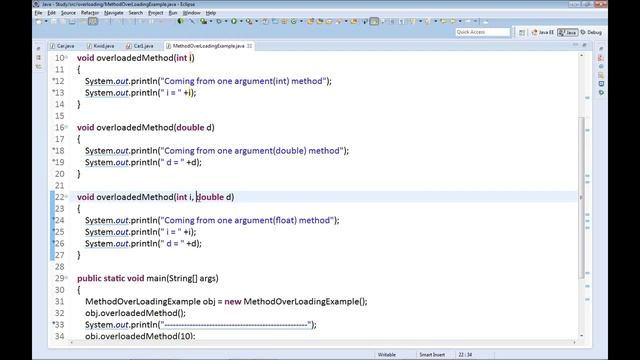The width and height of the screenshot is (640, 360).
Task: Open the Help menu
Action: (211, 13)
